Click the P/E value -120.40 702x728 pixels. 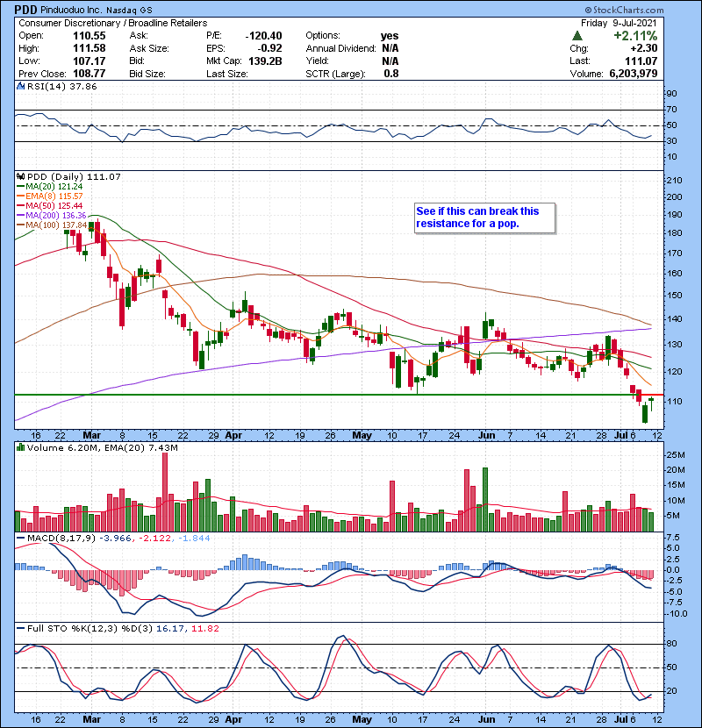pos(263,36)
